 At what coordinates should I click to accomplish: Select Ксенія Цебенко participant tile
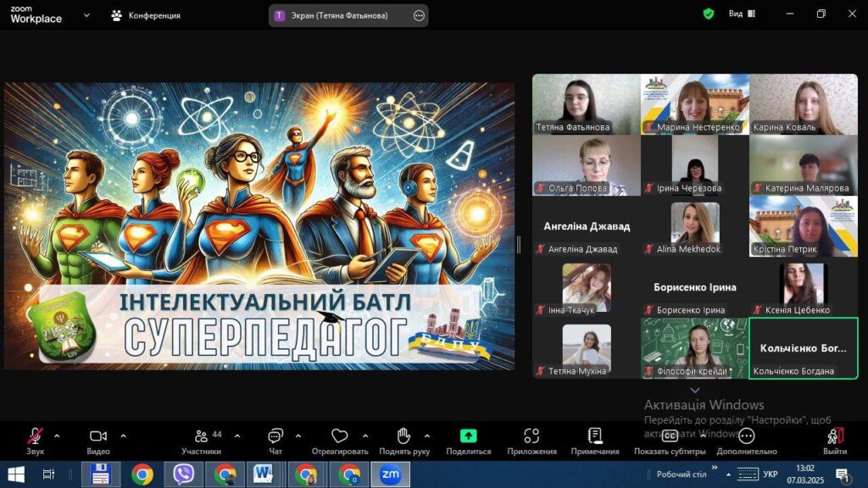[x=804, y=286]
